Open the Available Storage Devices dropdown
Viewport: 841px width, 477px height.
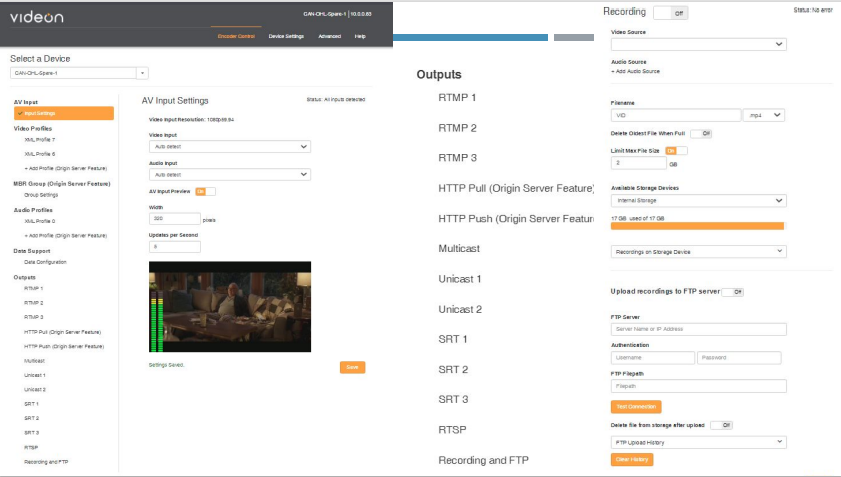tap(698, 200)
